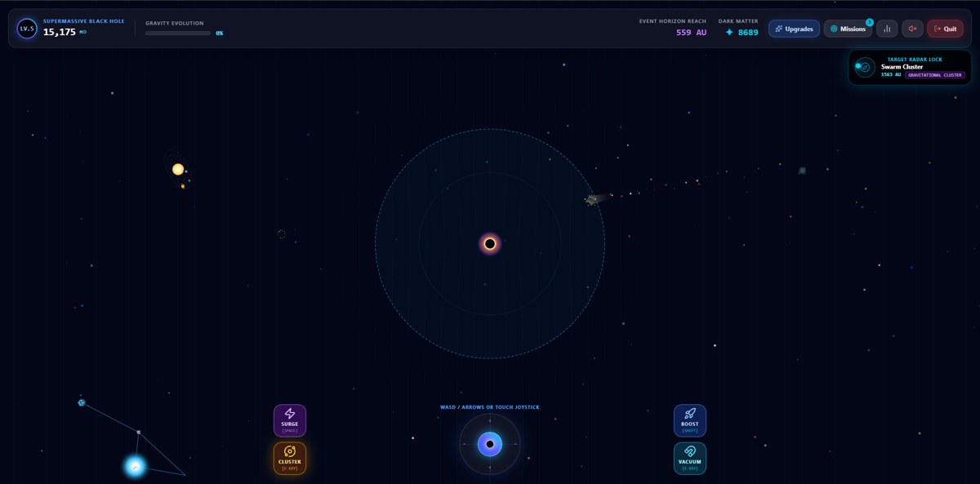Click the Target Radar Lock radar icon
This screenshot has width=980, height=484.
pos(865,68)
